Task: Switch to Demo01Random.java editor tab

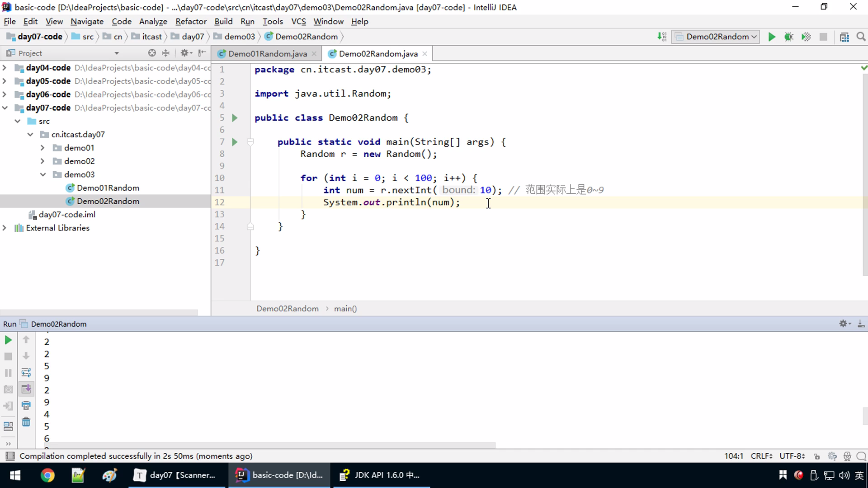Action: coord(267,54)
